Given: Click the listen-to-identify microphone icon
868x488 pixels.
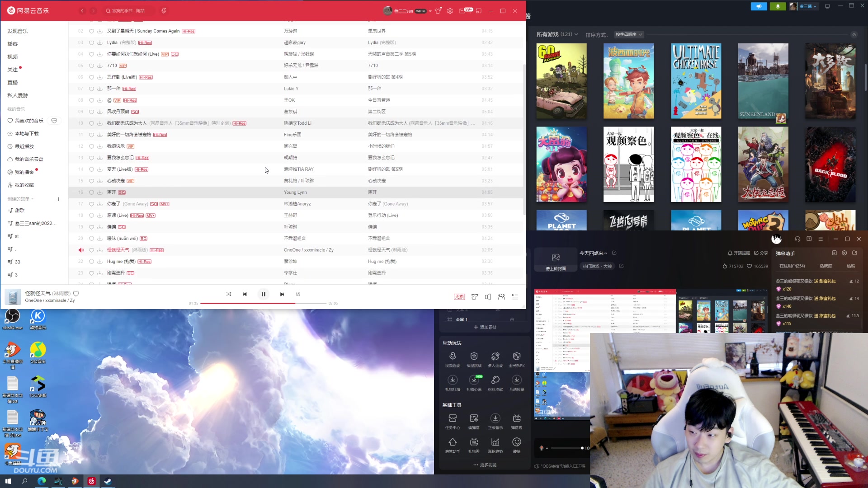Looking at the screenshot, I should tap(164, 11).
